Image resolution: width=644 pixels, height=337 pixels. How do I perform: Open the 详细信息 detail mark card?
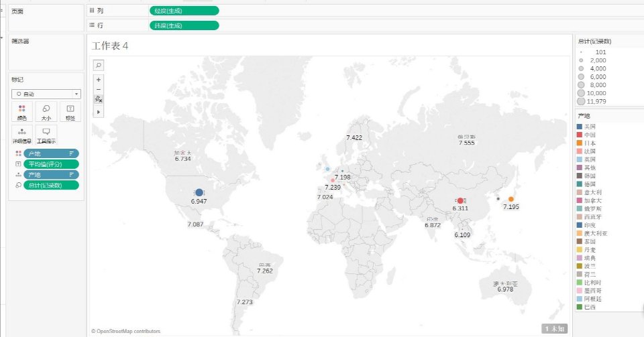(x=21, y=135)
